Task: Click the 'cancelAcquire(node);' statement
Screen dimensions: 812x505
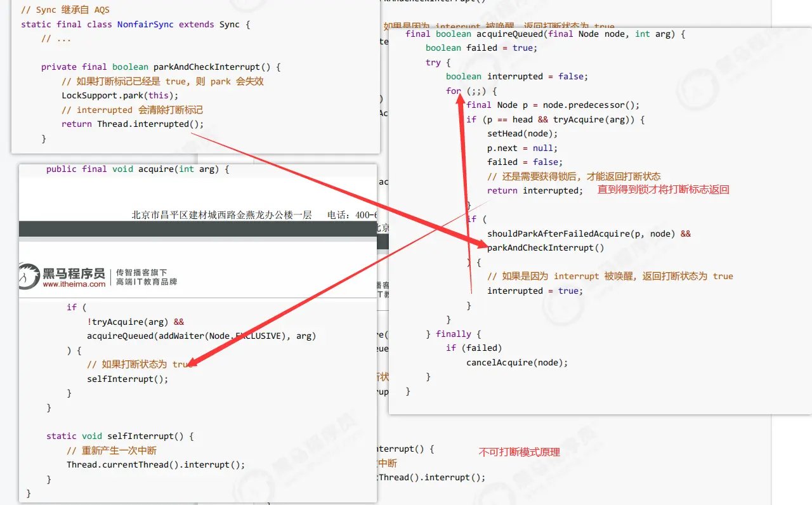Action: click(517, 362)
